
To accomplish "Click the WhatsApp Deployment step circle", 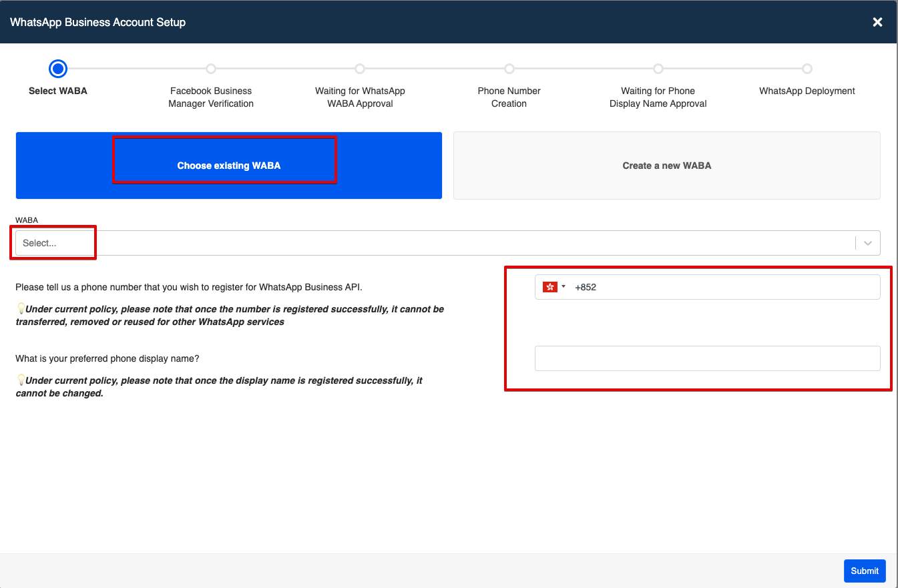I will coord(807,69).
